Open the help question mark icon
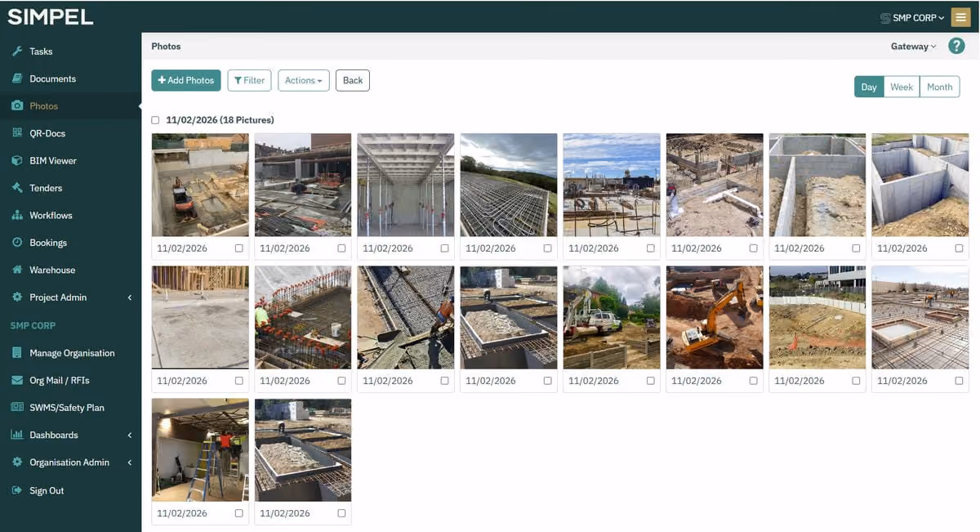This screenshot has width=980, height=532. coord(956,47)
